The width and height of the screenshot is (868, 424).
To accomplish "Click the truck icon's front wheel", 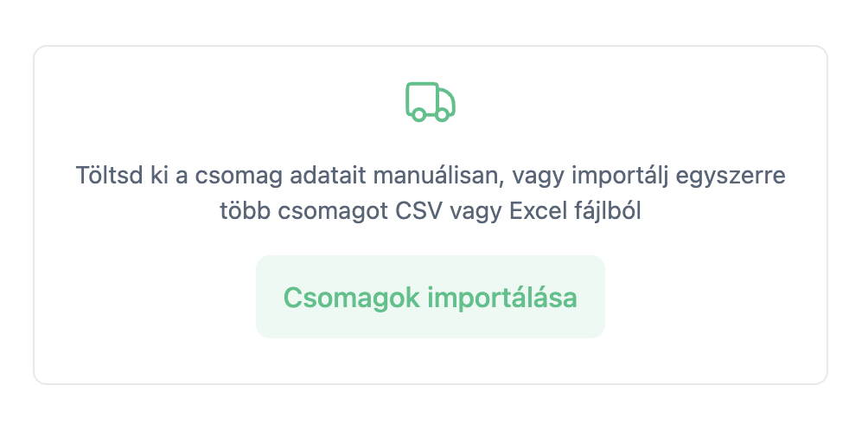I will (442, 114).
